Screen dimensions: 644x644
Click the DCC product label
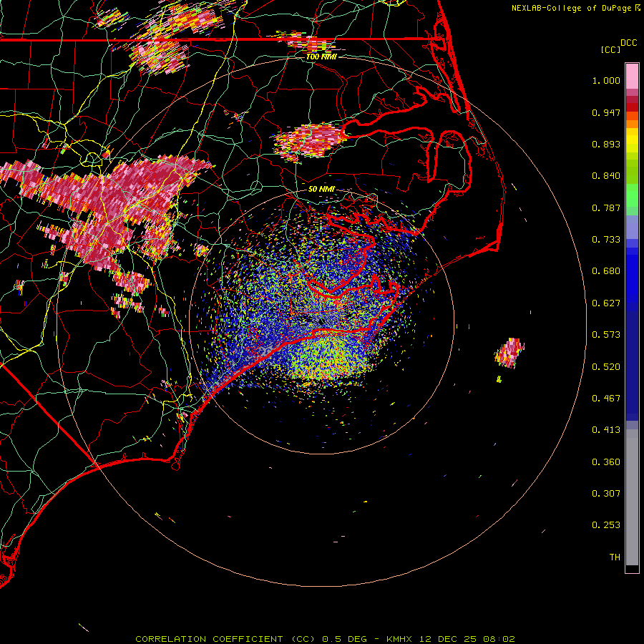[628, 43]
